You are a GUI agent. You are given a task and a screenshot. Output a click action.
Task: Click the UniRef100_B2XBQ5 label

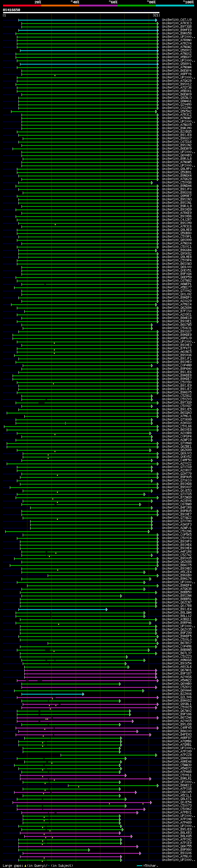177,132
